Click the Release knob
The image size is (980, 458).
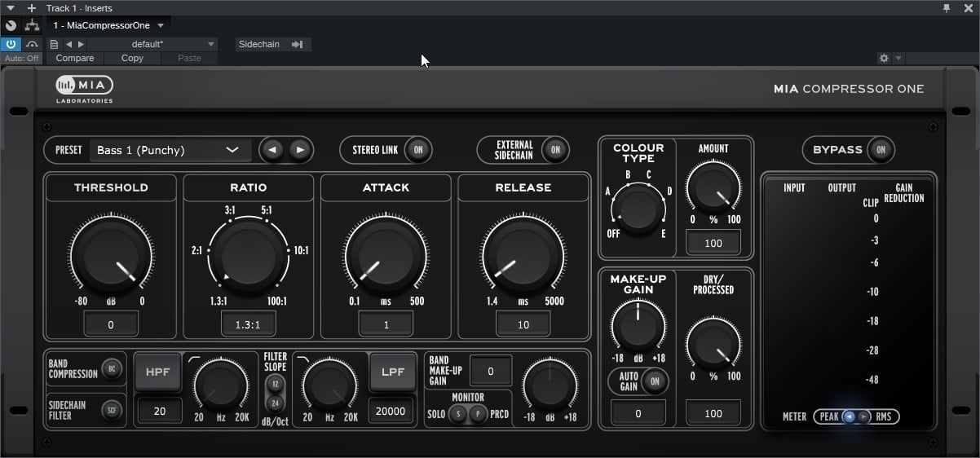coord(523,255)
